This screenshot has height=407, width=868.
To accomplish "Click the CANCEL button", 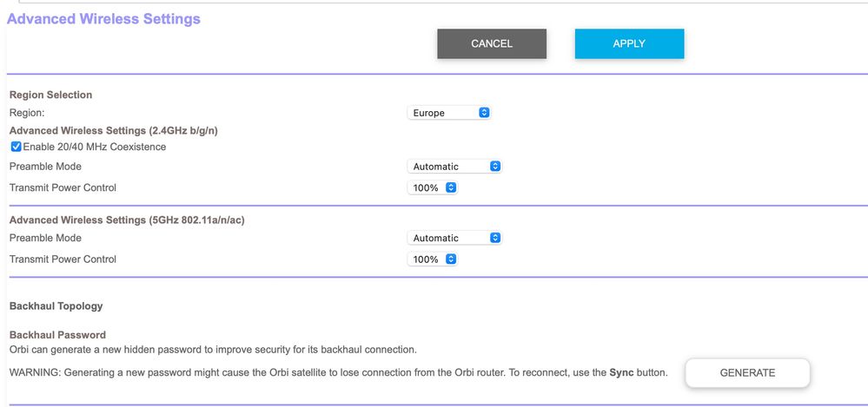I will [x=492, y=43].
